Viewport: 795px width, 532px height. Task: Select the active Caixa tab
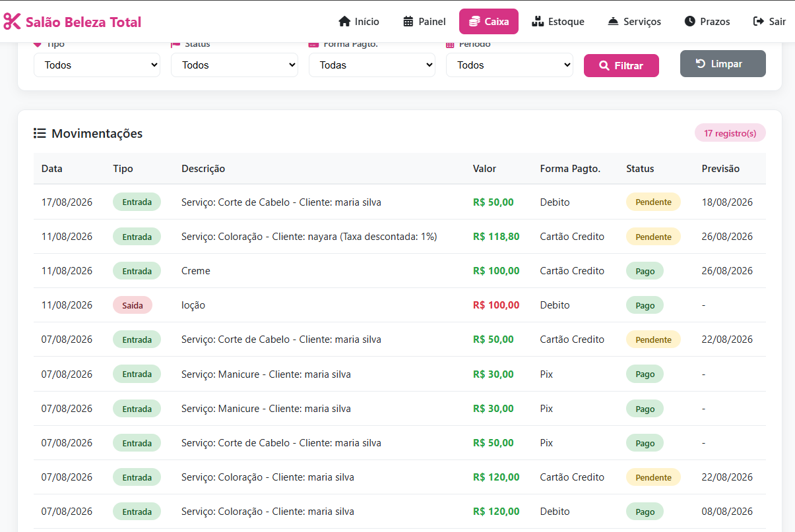point(489,21)
